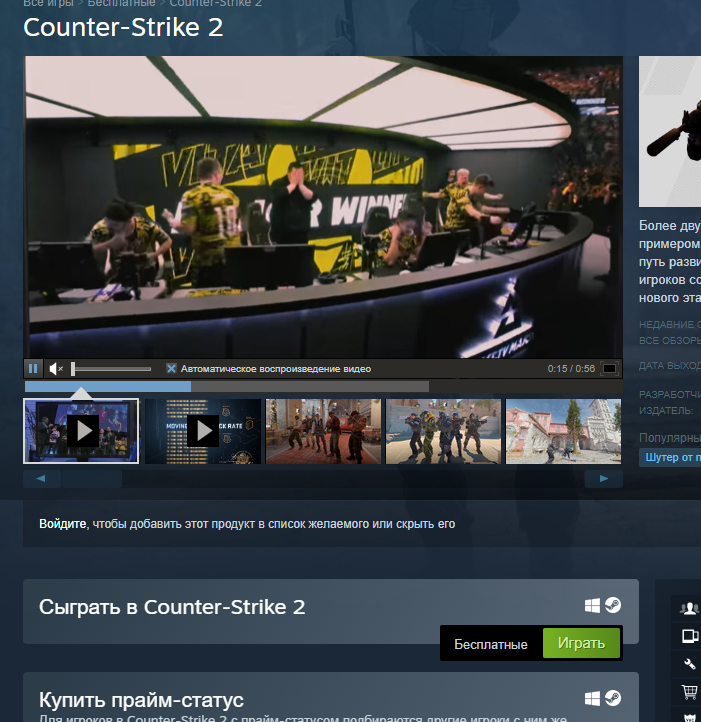Unmute the video with the speaker icon
This screenshot has height=722, width=701.
[x=56, y=369]
